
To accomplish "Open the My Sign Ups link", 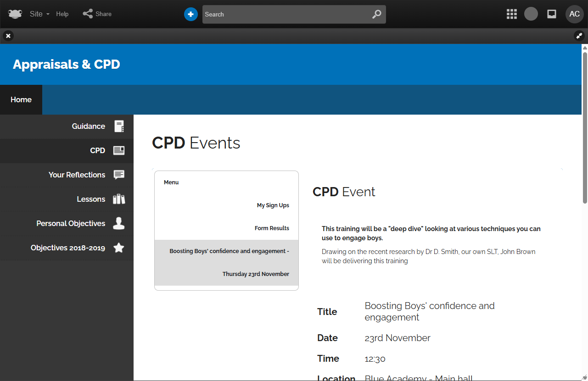I will pos(273,205).
